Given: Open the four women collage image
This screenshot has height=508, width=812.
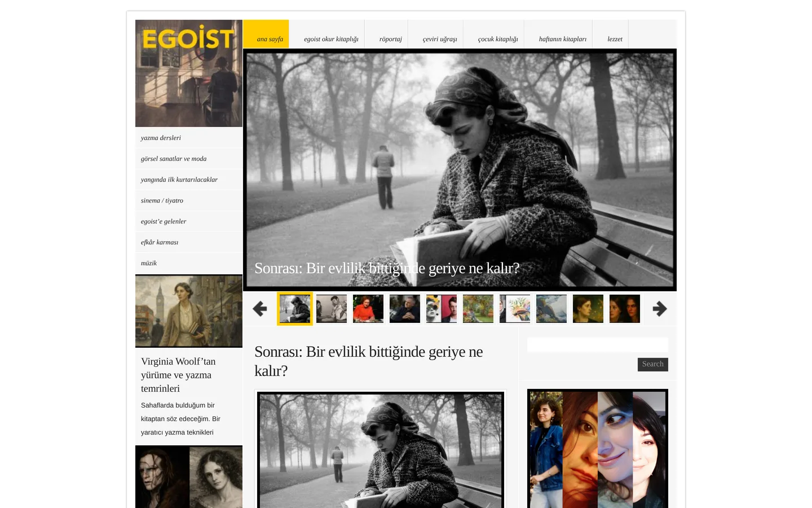Looking at the screenshot, I should pyautogui.click(x=598, y=449).
